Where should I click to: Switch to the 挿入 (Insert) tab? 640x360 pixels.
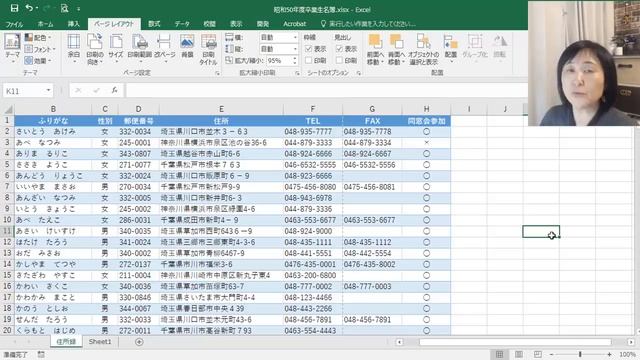[x=73, y=24]
